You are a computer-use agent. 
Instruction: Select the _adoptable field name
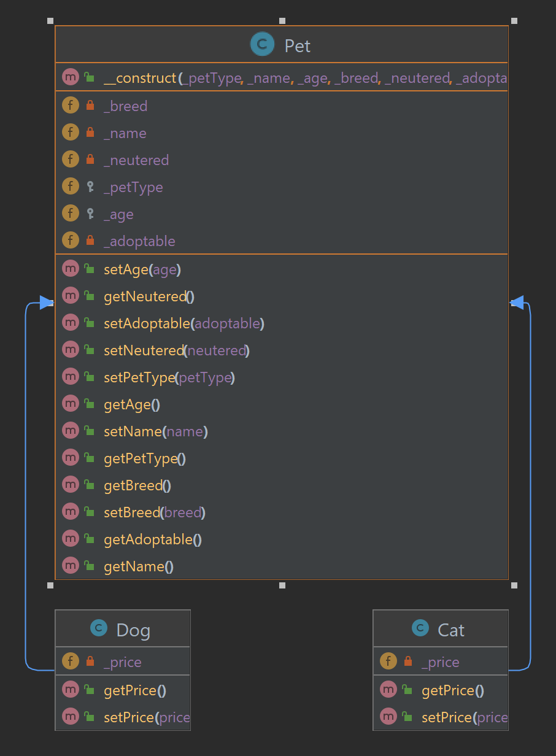[139, 241]
